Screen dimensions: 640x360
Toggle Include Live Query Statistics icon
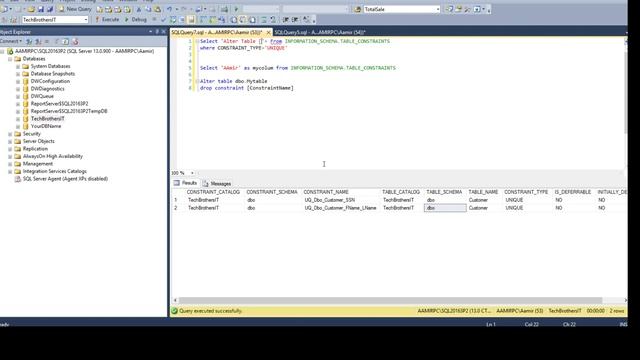click(212, 19)
